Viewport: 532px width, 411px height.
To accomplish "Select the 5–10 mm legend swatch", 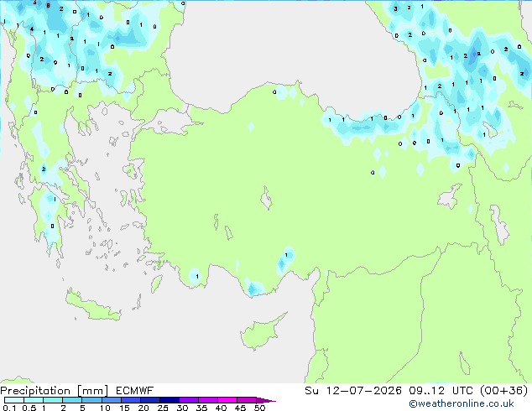I will pyautogui.click(x=91, y=400).
